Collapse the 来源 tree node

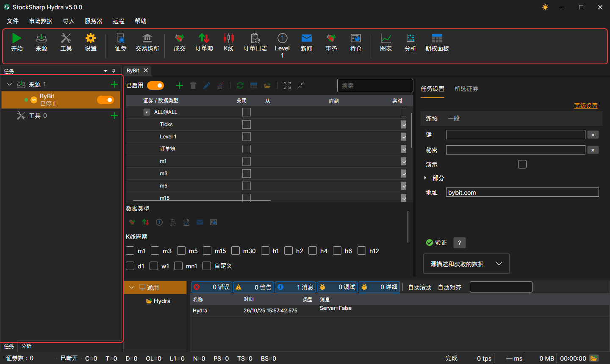tap(9, 84)
